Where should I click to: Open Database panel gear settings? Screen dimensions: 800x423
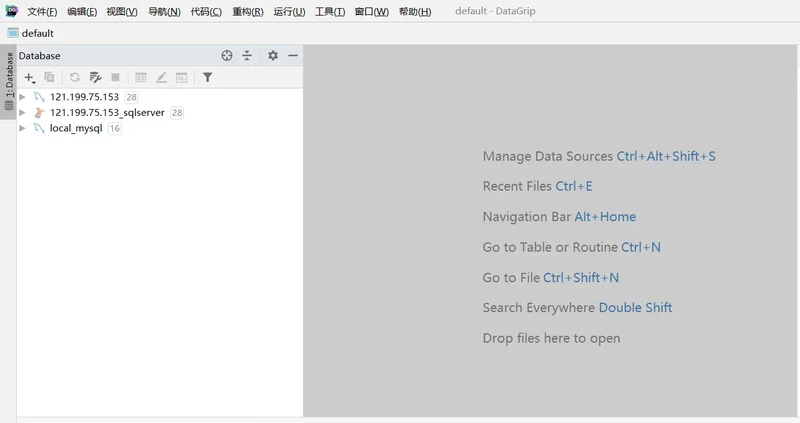(272, 56)
